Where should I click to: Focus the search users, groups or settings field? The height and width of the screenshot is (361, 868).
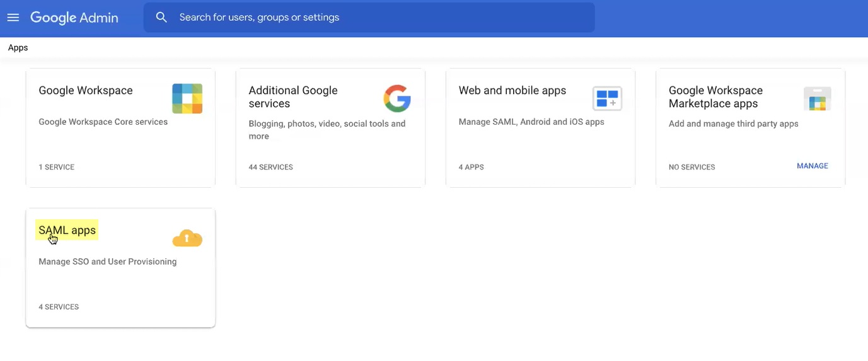[378, 18]
